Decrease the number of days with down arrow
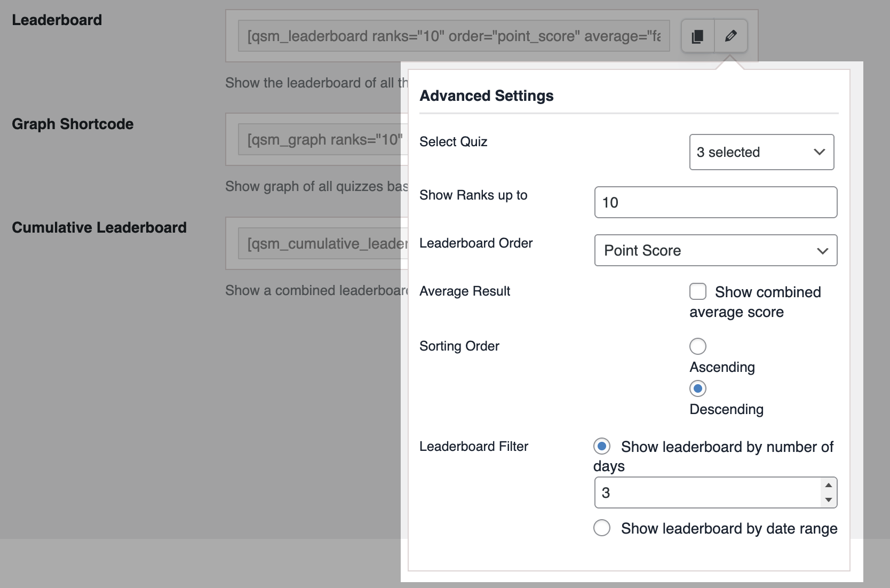This screenshot has width=890, height=588. pos(828,500)
